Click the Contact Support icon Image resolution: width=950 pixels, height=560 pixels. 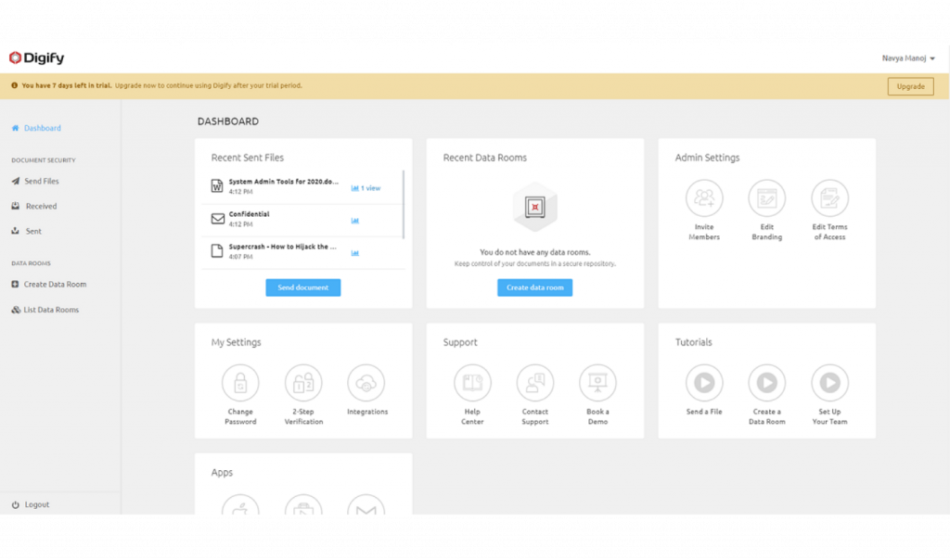click(x=534, y=382)
